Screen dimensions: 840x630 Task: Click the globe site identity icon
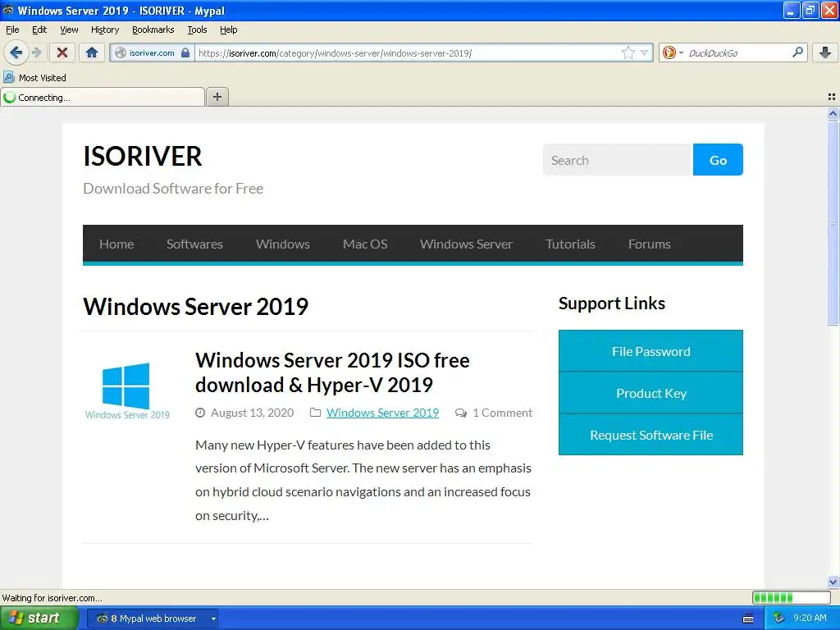[121, 52]
